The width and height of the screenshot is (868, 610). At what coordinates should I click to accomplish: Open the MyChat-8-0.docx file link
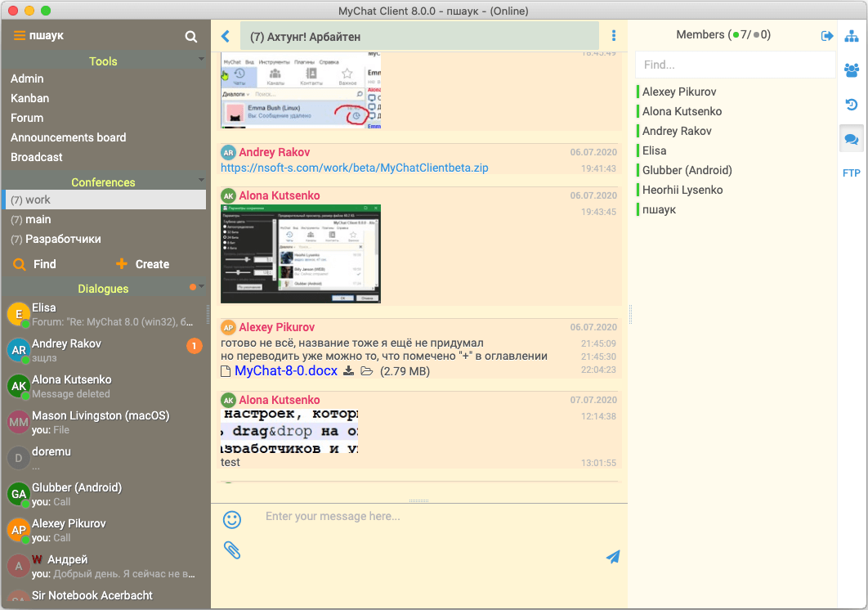tap(286, 370)
